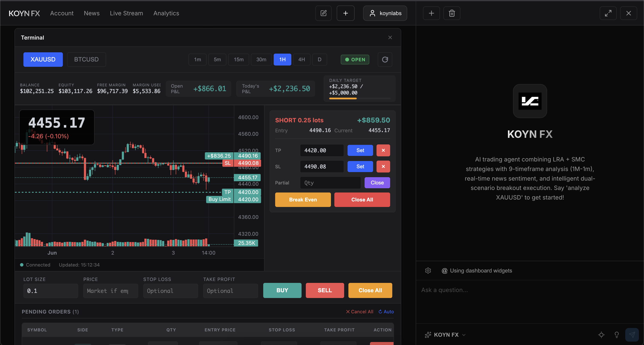Image resolution: width=644 pixels, height=345 pixels.
Task: Select the 15m timeframe
Action: point(239,59)
